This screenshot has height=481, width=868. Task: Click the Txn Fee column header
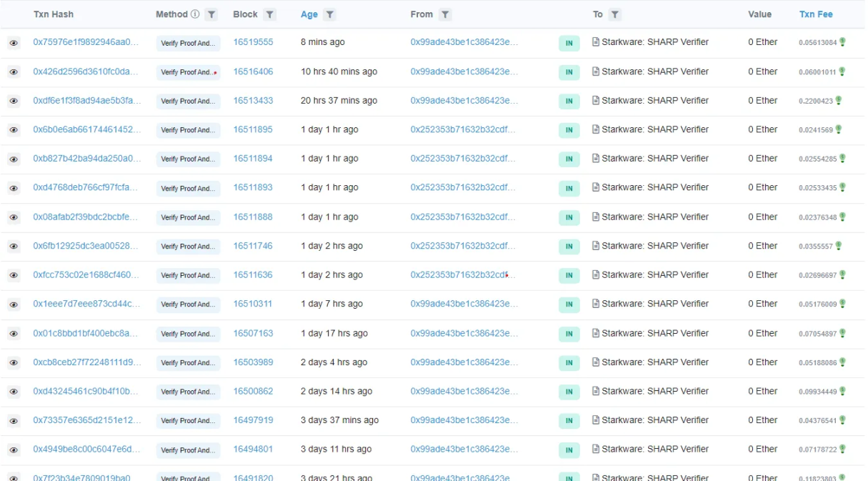(816, 14)
